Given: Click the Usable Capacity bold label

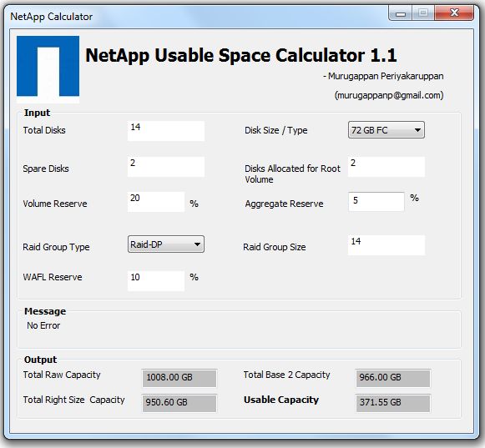Looking at the screenshot, I should coord(281,400).
